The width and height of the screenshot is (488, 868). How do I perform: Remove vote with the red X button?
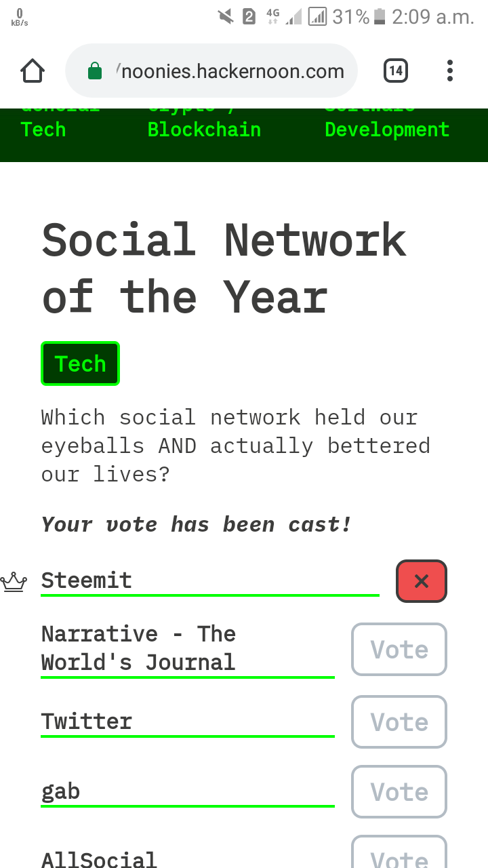pyautogui.click(x=422, y=581)
